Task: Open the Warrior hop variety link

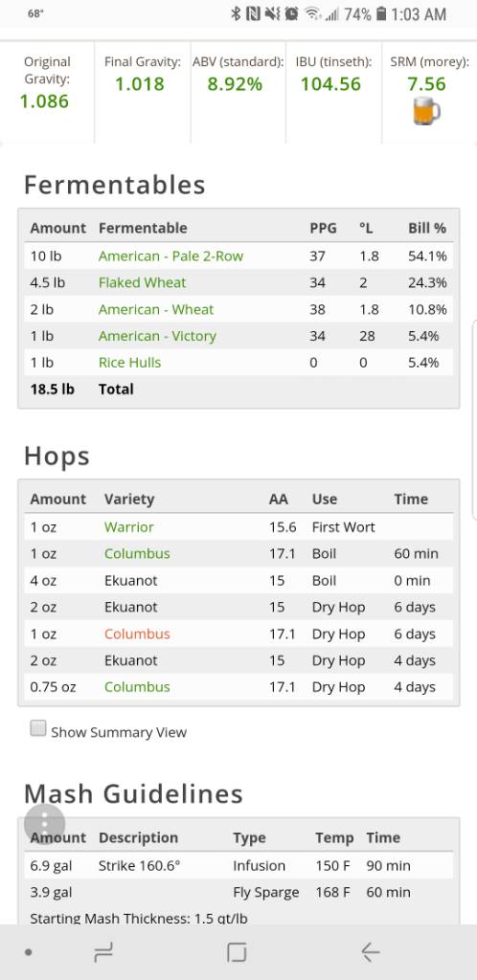Action: pyautogui.click(x=128, y=527)
